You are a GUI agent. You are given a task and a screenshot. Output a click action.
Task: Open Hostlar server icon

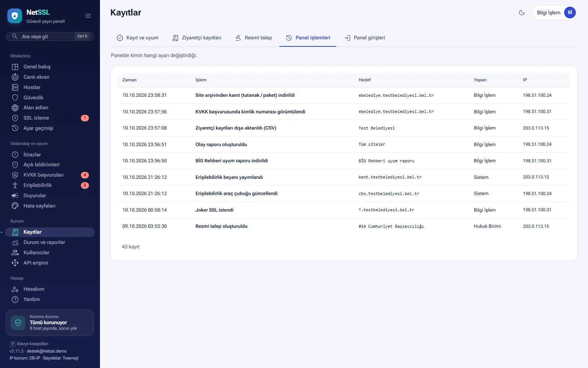(x=15, y=87)
